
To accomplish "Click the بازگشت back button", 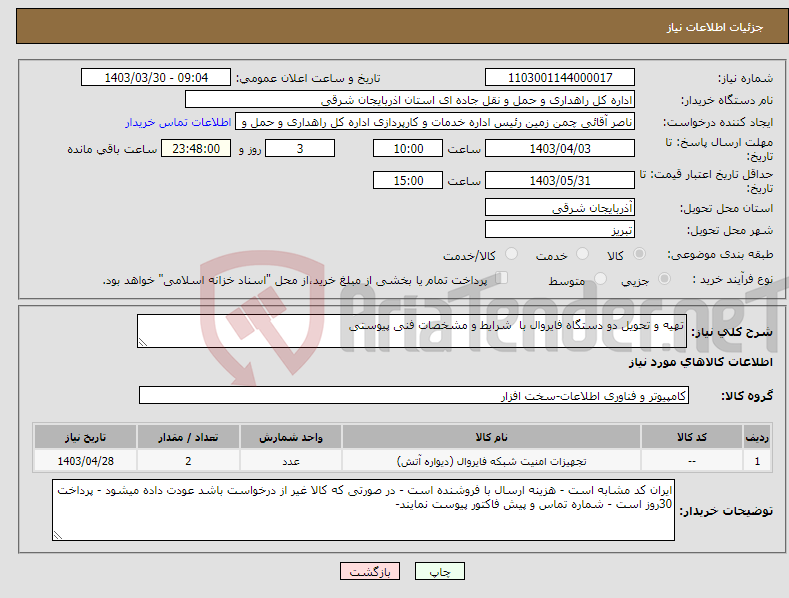I will point(370,571).
